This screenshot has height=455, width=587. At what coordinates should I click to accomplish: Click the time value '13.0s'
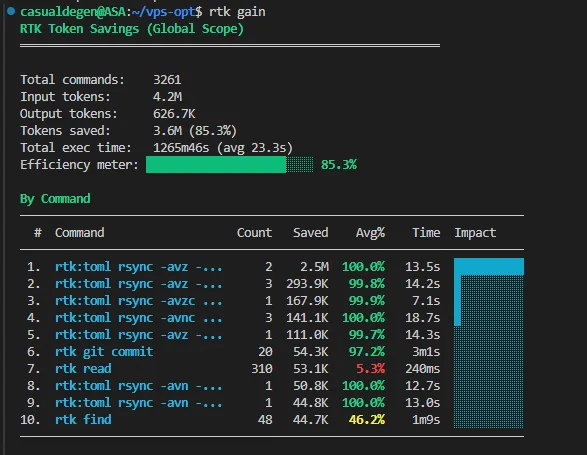tap(422, 403)
